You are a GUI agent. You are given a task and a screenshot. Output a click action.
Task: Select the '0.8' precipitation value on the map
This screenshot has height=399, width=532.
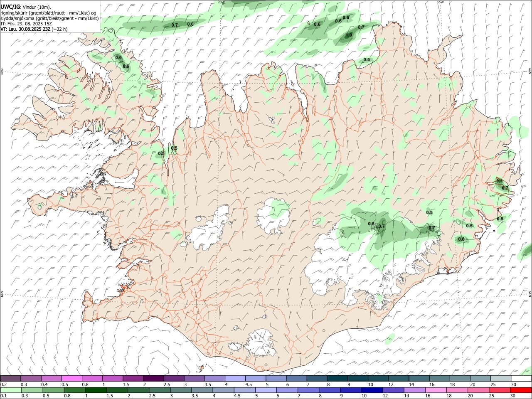461,239
